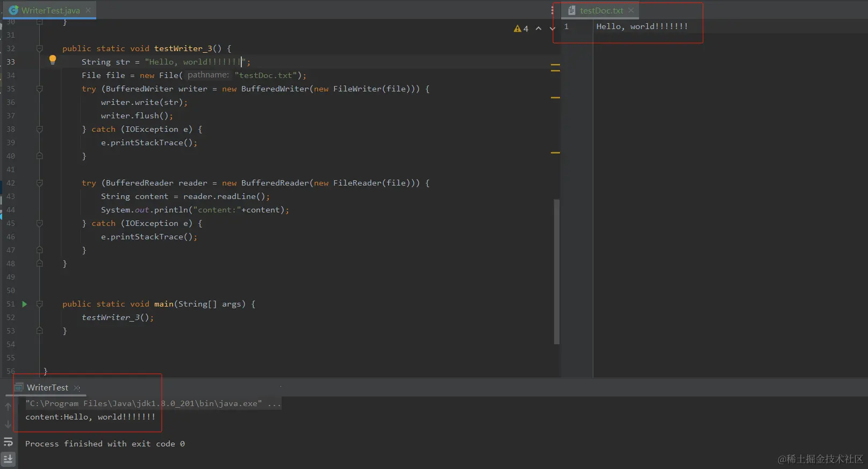
Task: Click the 'pathname:' parameter hint on line 34
Action: click(x=208, y=75)
